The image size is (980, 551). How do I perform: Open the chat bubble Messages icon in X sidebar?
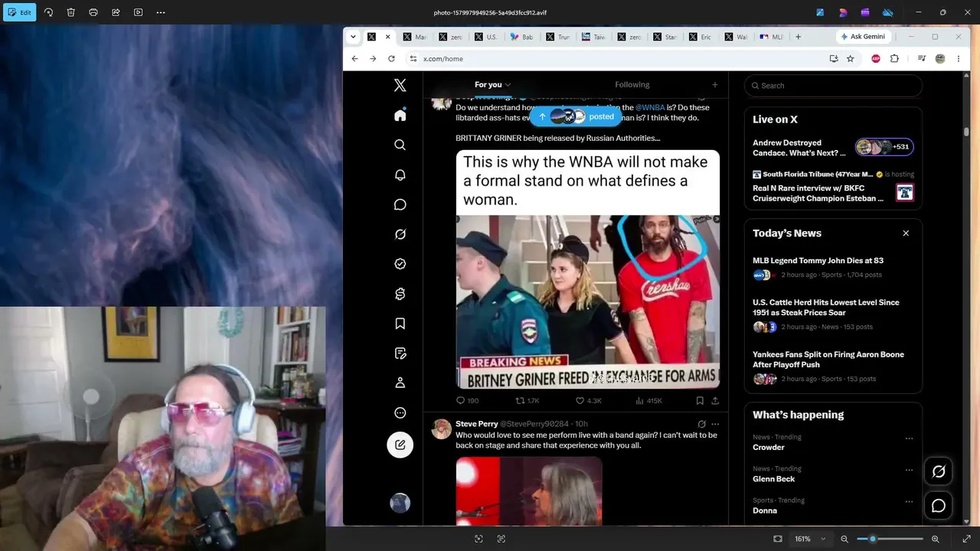click(x=400, y=204)
